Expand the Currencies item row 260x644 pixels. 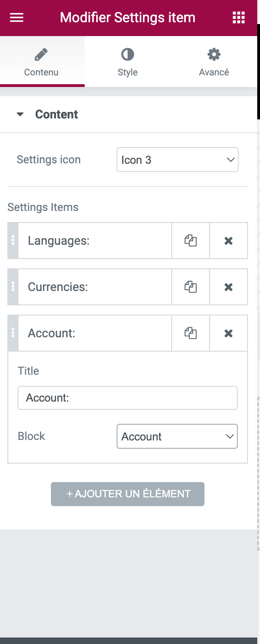[95, 287]
